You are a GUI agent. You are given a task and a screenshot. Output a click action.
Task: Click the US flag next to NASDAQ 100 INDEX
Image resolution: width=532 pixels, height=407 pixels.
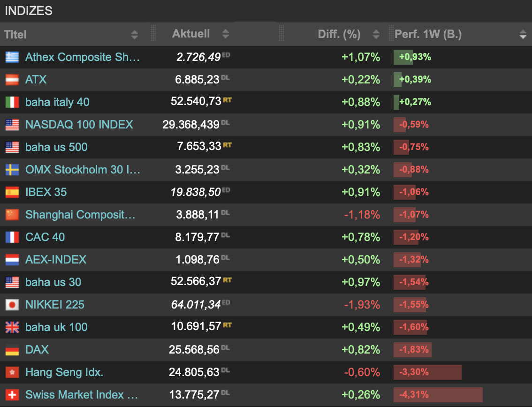tap(12, 125)
